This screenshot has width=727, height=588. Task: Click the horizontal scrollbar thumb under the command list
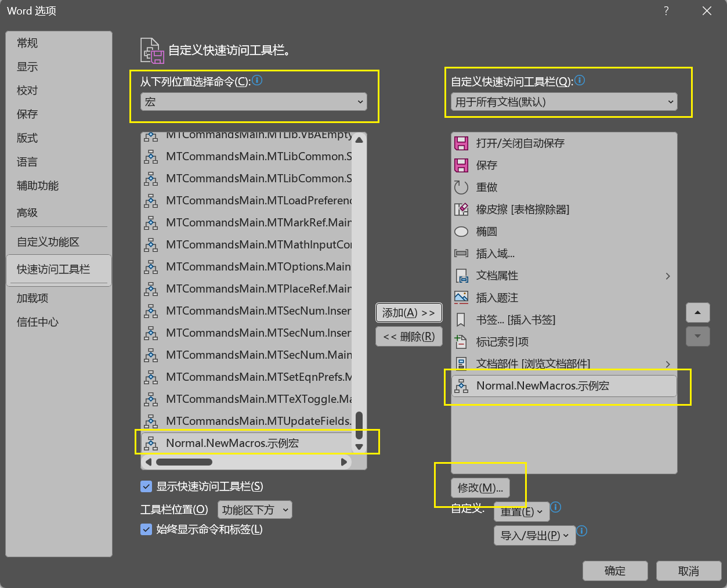pyautogui.click(x=184, y=462)
